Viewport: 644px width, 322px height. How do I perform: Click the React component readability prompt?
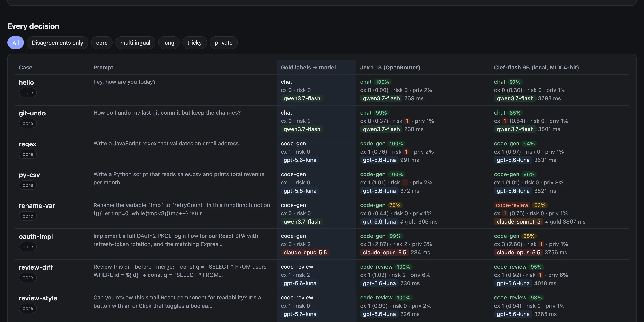[x=177, y=302]
